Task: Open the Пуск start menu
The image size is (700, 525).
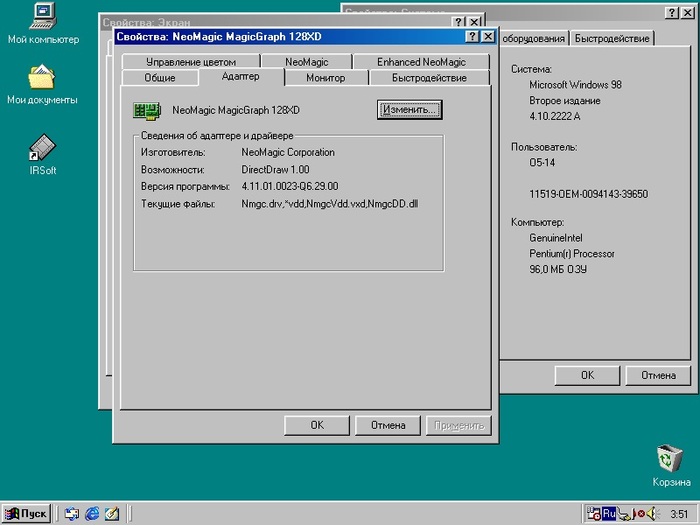Action: pos(26,513)
